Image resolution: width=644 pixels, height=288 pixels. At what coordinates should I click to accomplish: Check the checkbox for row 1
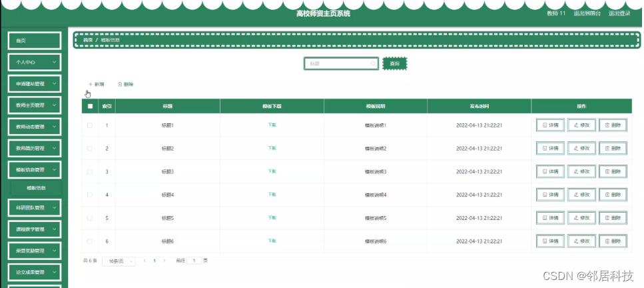click(x=90, y=125)
